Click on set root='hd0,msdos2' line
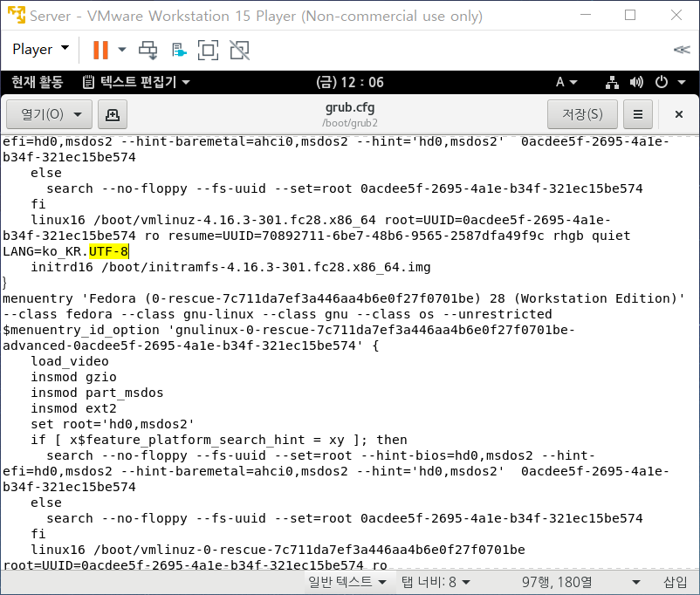 pyautogui.click(x=113, y=424)
